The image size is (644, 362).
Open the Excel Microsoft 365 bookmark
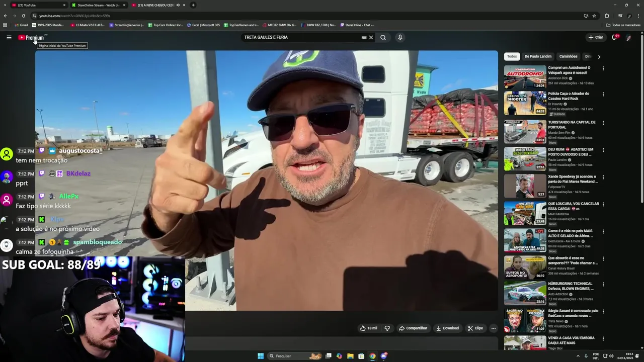[x=203, y=25]
